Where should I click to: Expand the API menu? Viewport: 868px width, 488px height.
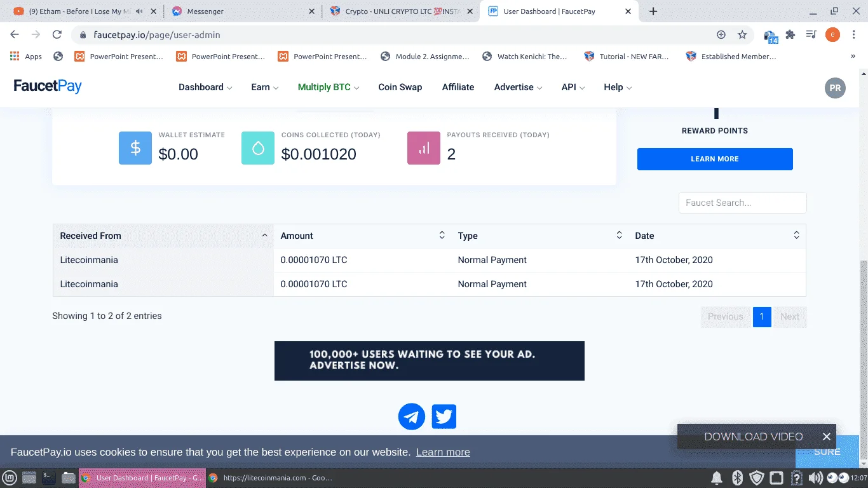click(x=573, y=87)
